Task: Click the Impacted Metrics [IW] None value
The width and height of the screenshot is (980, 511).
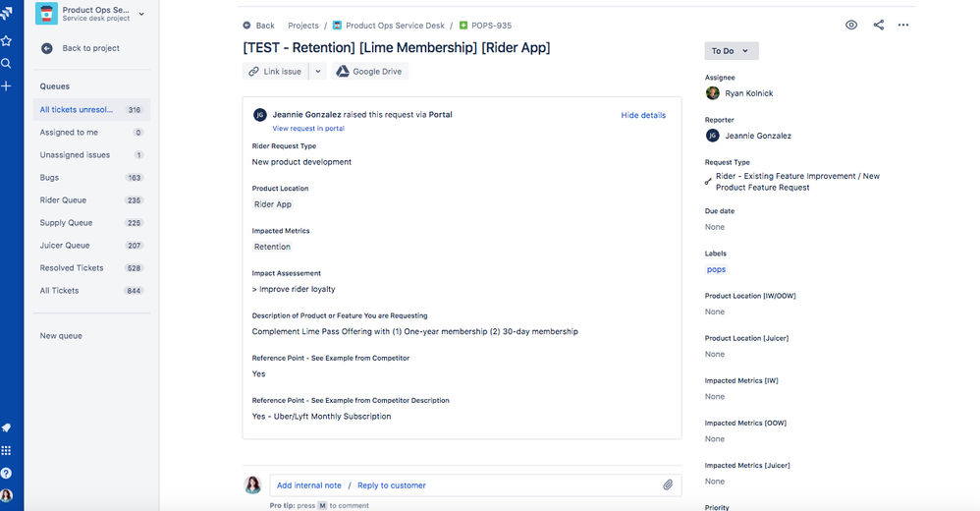Action: coord(714,397)
